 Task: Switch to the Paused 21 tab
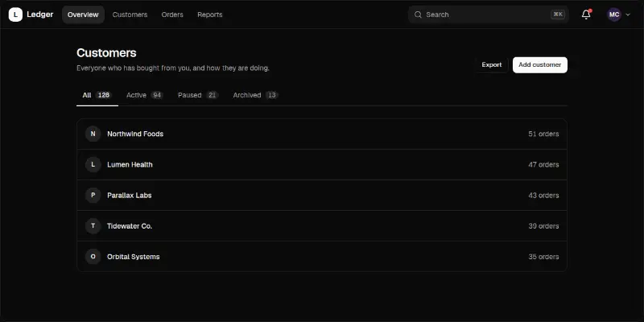pos(198,95)
